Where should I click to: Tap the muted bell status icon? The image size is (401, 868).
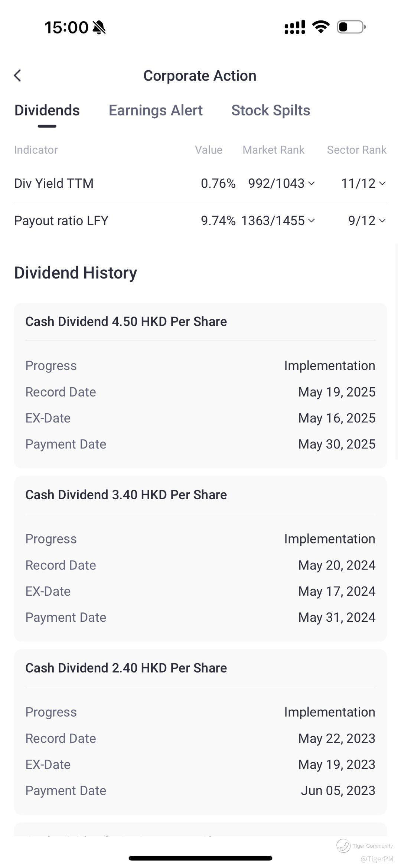(99, 27)
